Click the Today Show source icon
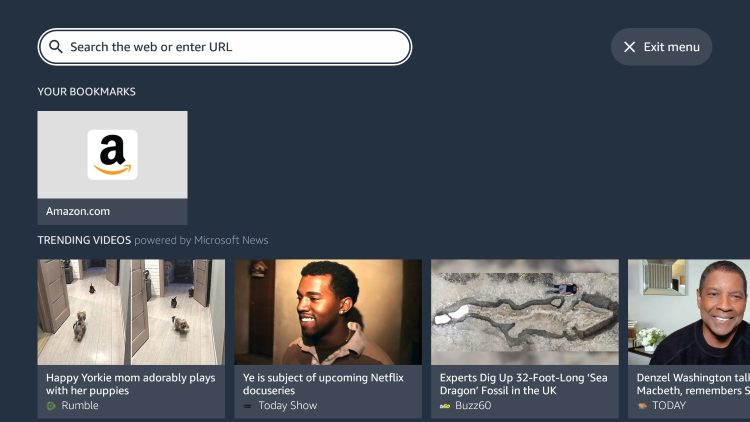750x422 pixels. pyautogui.click(x=247, y=406)
